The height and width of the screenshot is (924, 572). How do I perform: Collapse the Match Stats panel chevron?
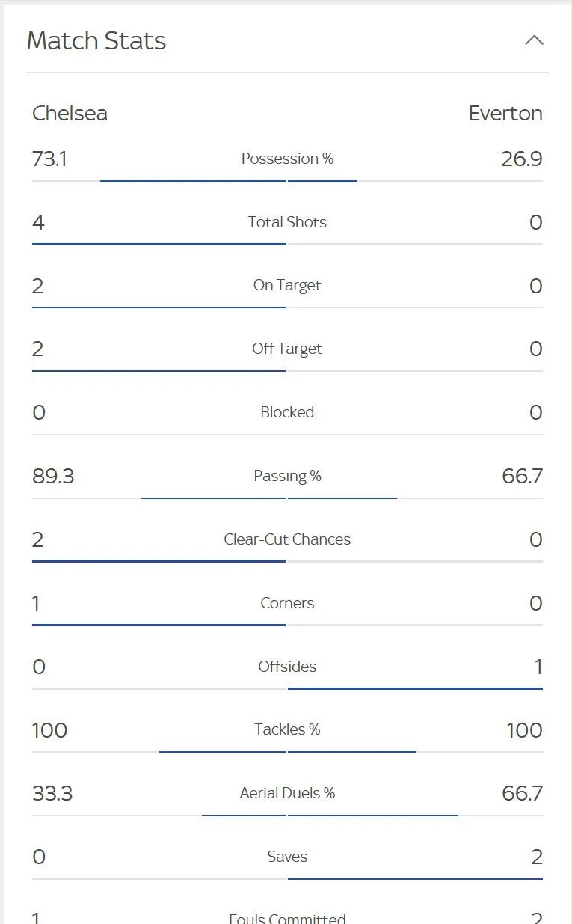pos(534,40)
